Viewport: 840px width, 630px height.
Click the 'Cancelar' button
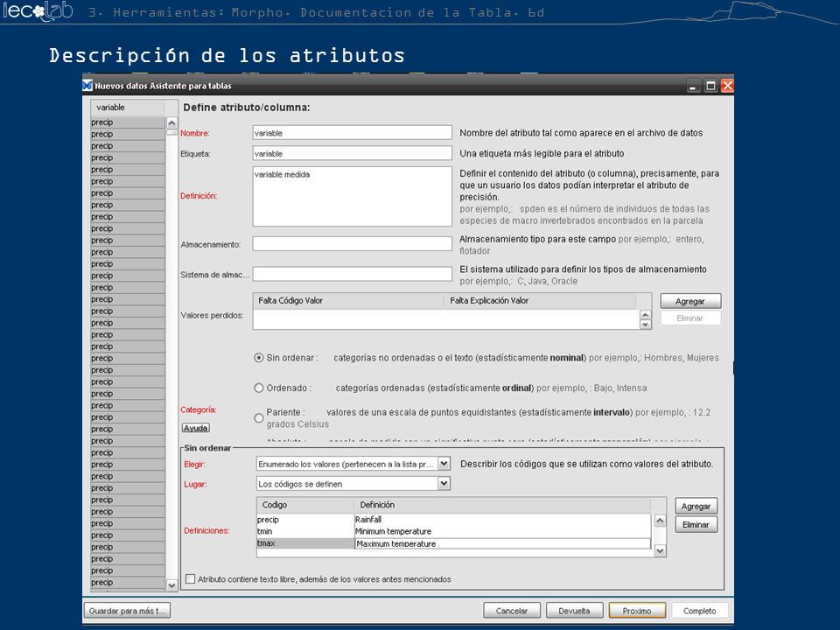(x=512, y=611)
